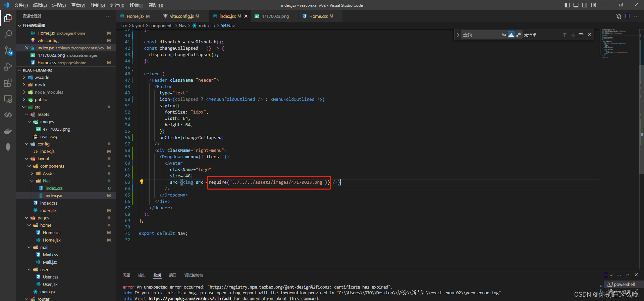This screenshot has height=301, width=644.
Task: Open editor more actions ellipsis menu
Action: (636, 16)
